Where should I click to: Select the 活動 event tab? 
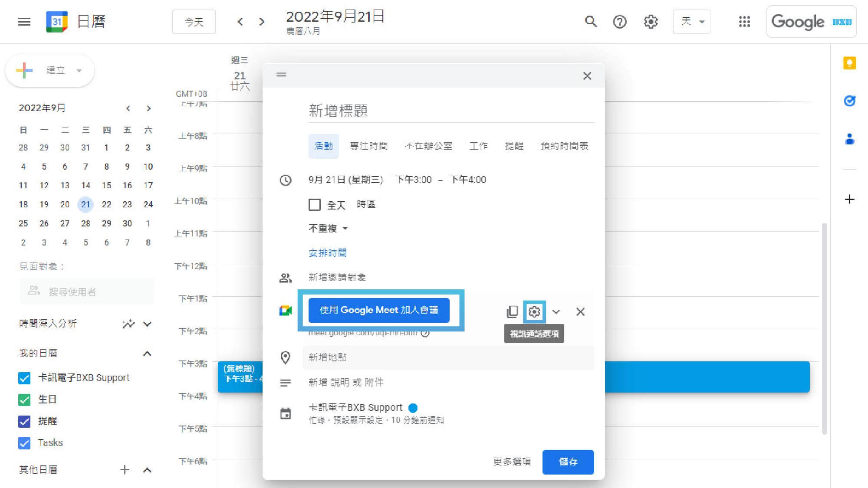pyautogui.click(x=322, y=145)
